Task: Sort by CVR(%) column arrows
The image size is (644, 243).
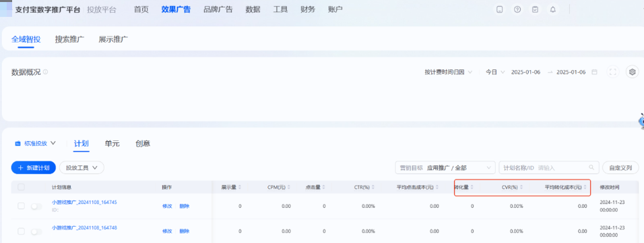Action: 521,188
